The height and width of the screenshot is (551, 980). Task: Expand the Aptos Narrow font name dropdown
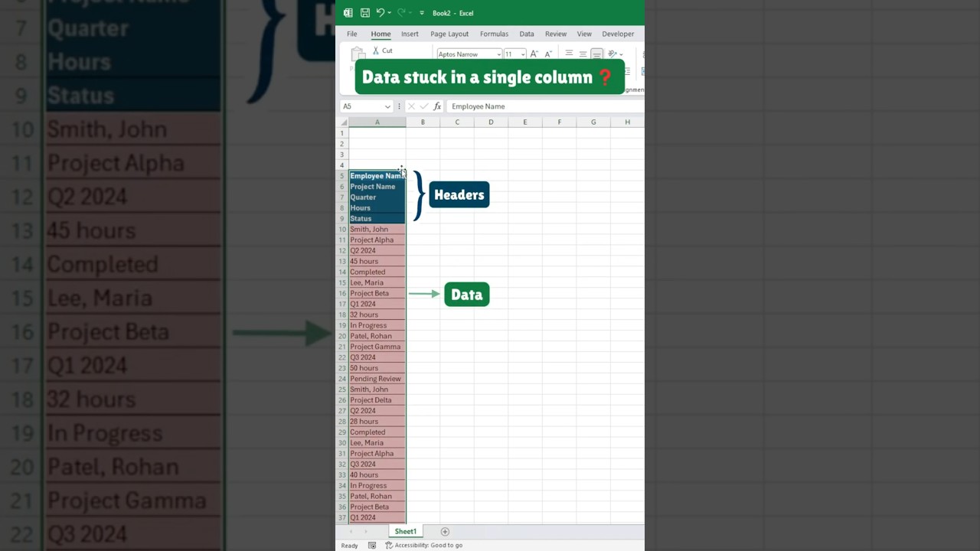click(x=499, y=54)
